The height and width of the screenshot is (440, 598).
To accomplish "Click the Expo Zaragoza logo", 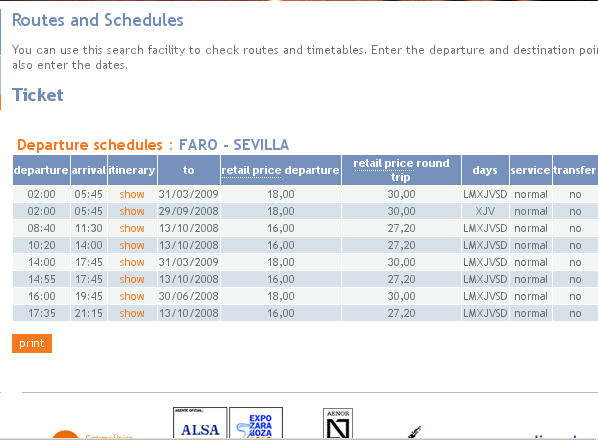I will pyautogui.click(x=256, y=423).
